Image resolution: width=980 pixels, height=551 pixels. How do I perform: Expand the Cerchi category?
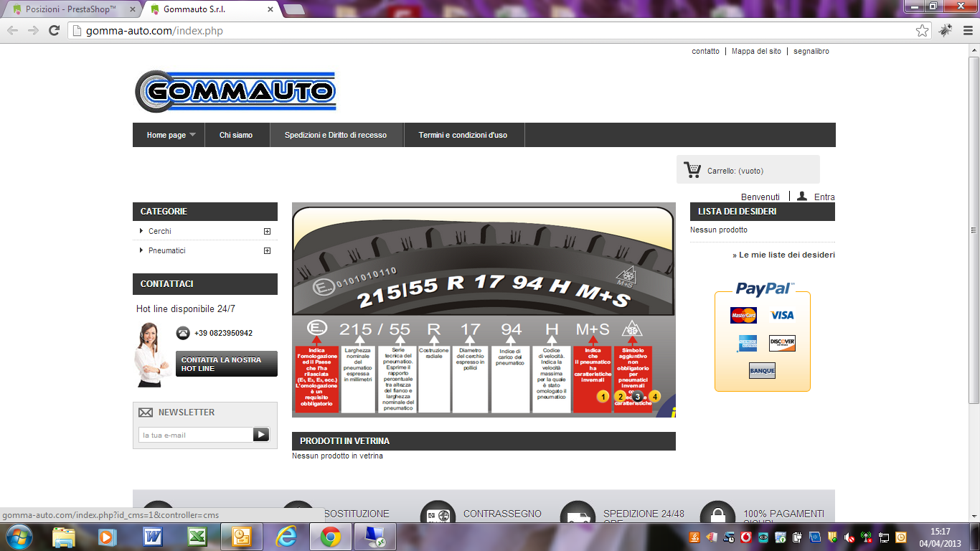[x=267, y=231]
